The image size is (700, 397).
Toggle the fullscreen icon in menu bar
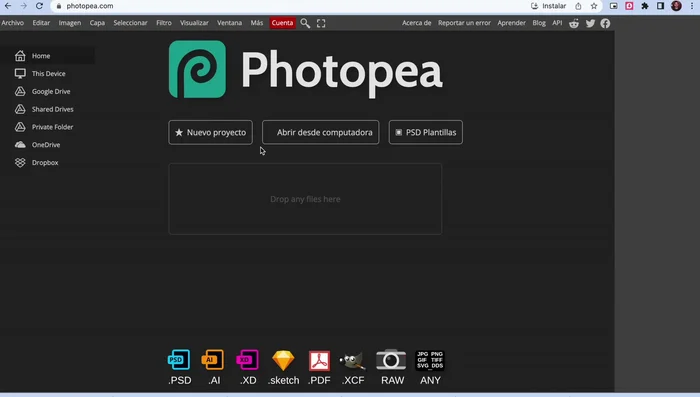point(321,23)
